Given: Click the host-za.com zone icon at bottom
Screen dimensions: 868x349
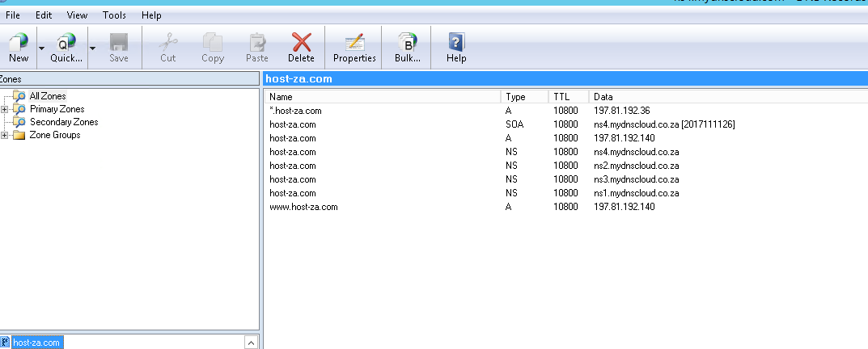Looking at the screenshot, I should [5, 343].
